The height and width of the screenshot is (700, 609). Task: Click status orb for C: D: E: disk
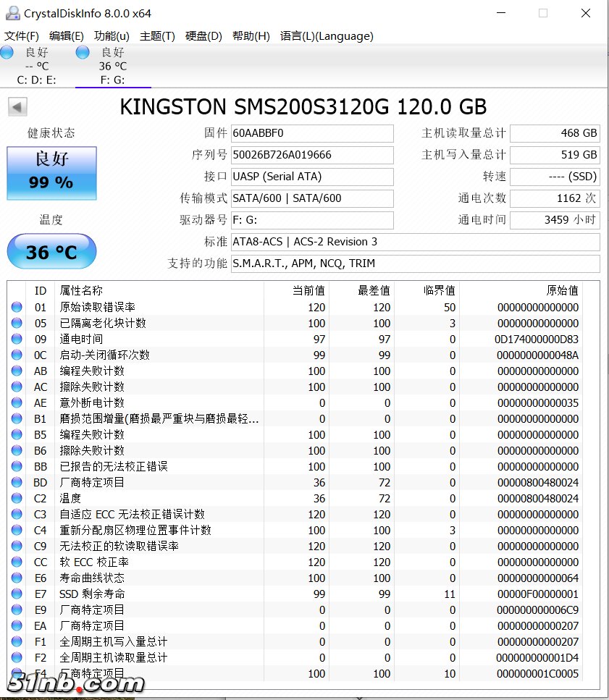[x=7, y=52]
